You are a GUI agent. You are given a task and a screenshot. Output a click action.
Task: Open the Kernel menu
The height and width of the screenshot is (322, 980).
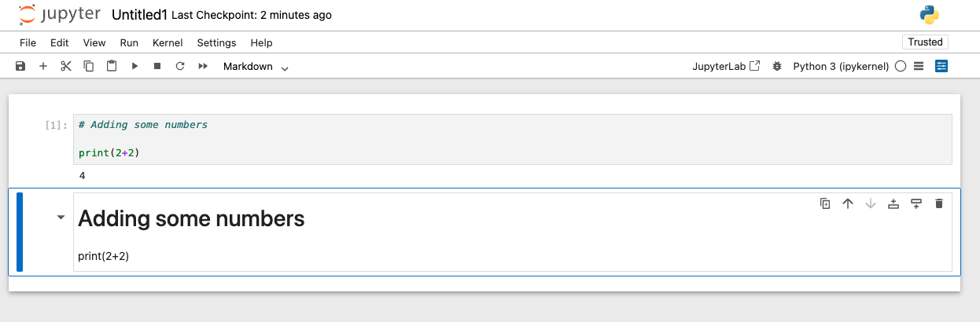(168, 42)
